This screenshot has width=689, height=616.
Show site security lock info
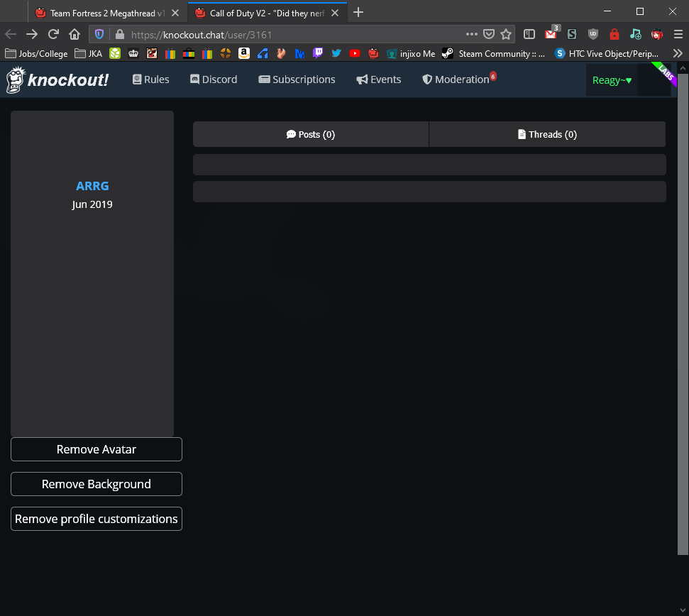tap(119, 34)
